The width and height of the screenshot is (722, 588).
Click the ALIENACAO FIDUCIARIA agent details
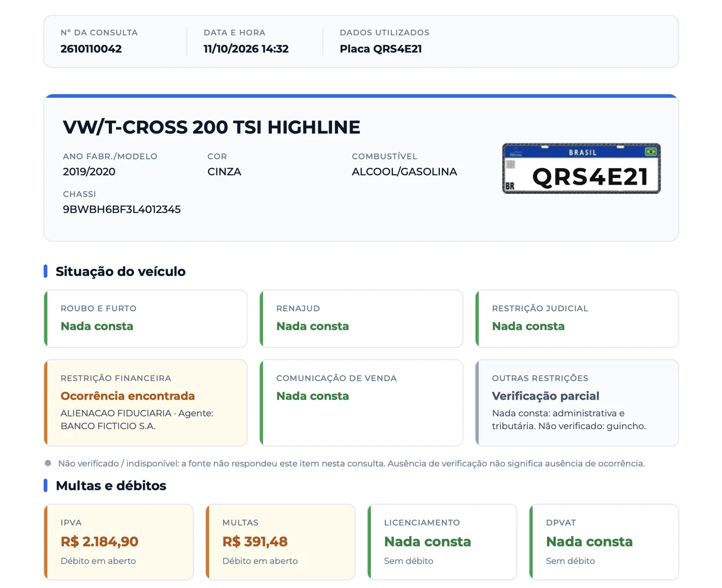(x=137, y=420)
